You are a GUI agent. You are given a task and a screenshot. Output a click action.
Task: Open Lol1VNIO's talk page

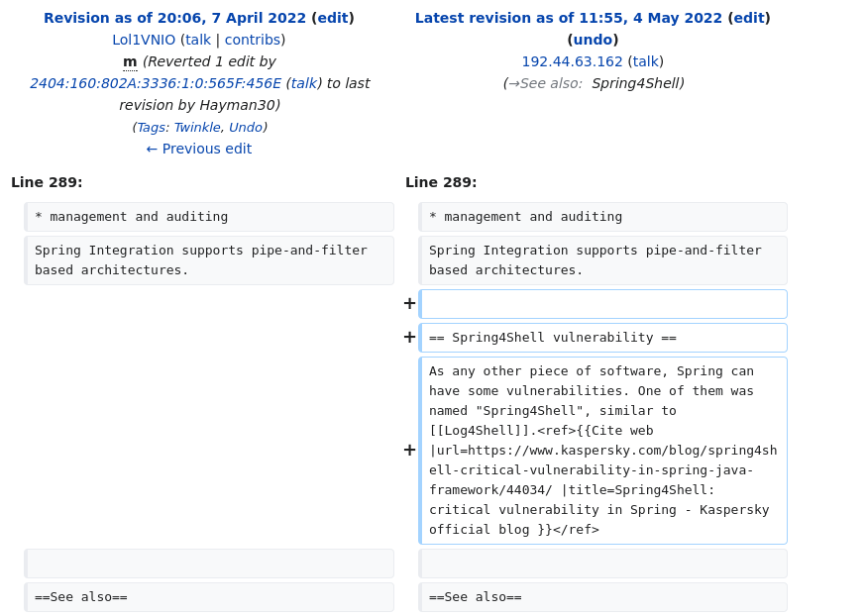point(198,40)
